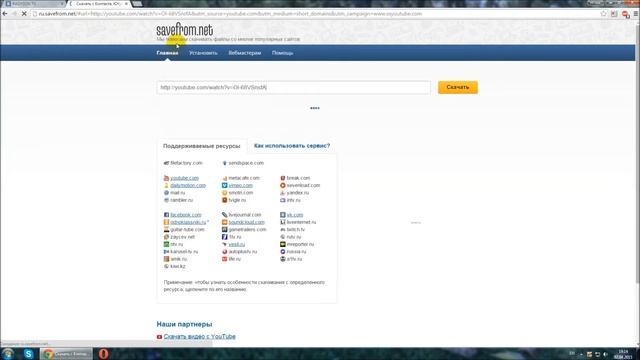
Task: Click the sendspace.com entry
Action: pos(246,163)
